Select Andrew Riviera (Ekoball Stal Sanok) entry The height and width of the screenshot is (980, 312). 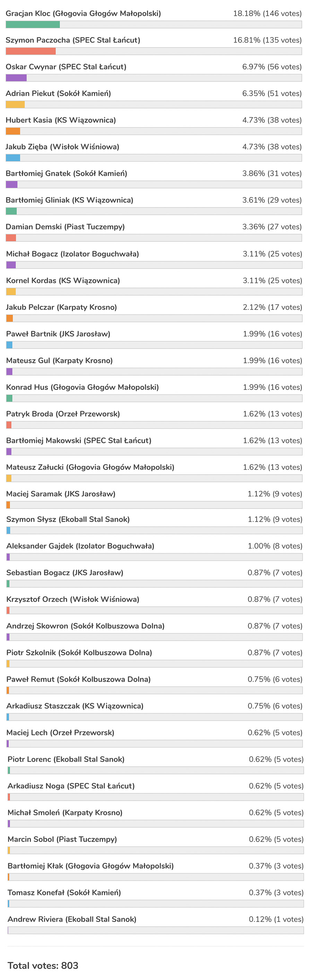pyautogui.click(x=72, y=919)
